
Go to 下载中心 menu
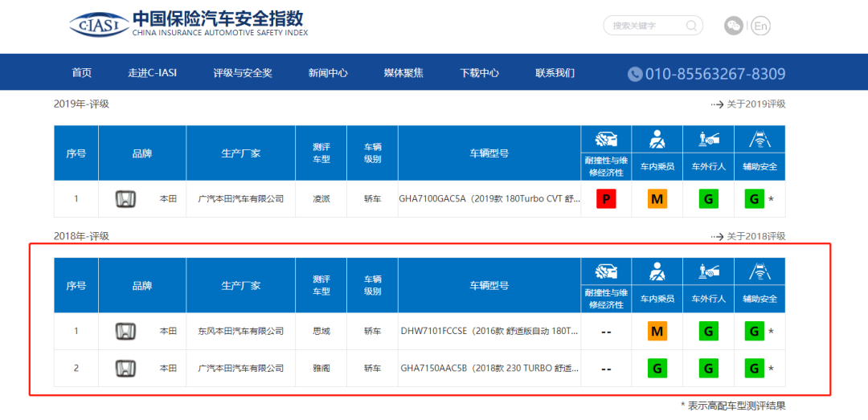[479, 73]
